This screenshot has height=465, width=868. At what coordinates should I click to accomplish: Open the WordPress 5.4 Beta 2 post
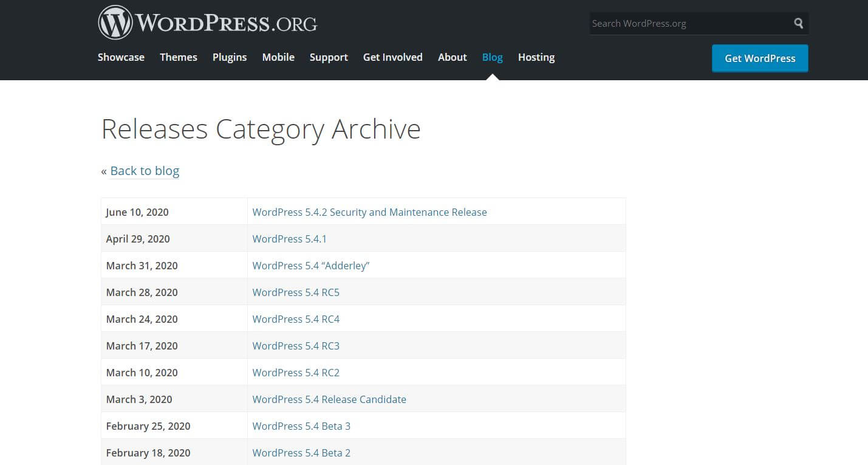click(301, 453)
